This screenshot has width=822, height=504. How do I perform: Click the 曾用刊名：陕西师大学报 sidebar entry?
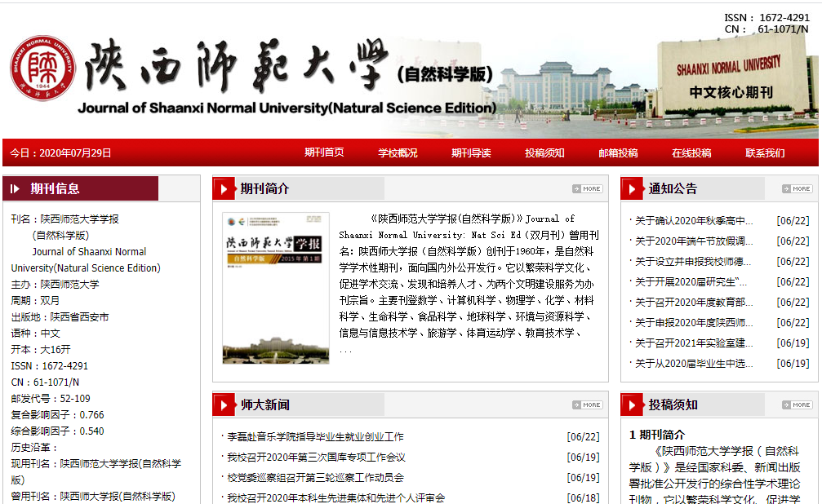pyautogui.click(x=93, y=496)
